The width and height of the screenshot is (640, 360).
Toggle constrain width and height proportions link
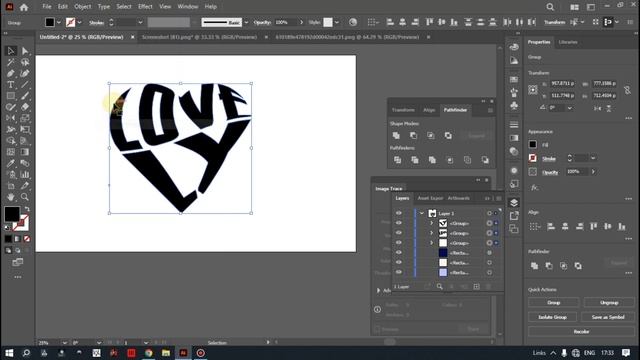pos(627,90)
